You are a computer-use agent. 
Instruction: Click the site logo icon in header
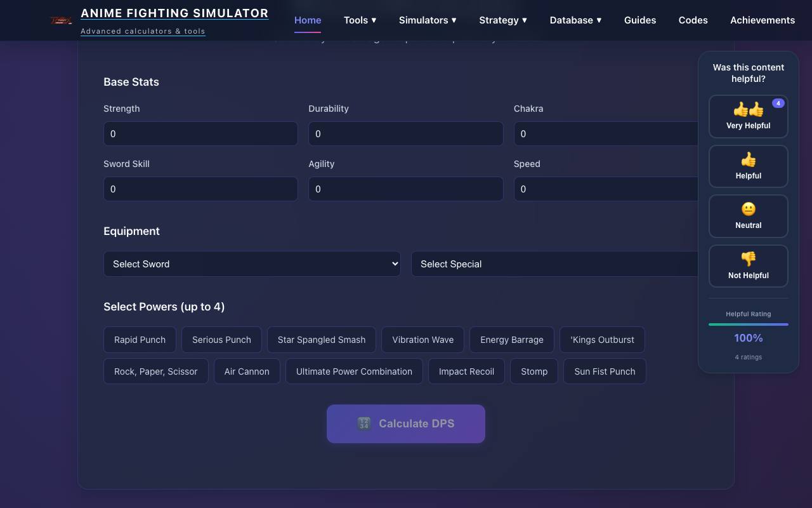click(61, 20)
